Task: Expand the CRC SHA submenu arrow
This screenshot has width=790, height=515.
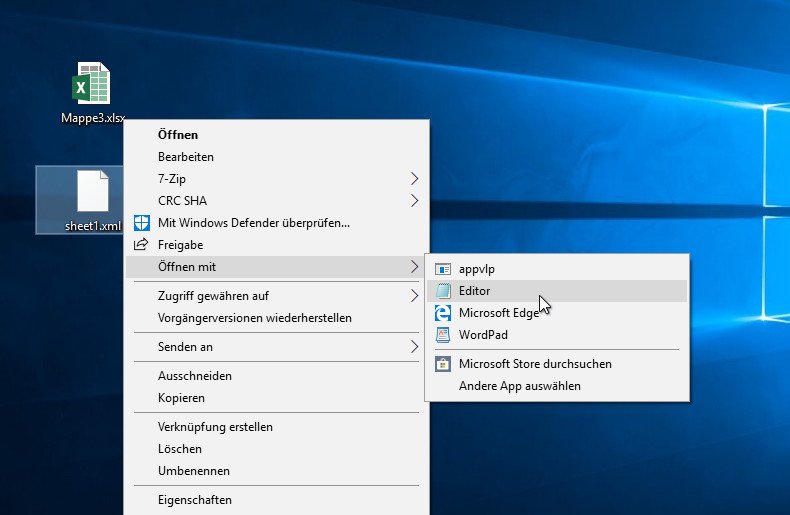Action: 415,200
